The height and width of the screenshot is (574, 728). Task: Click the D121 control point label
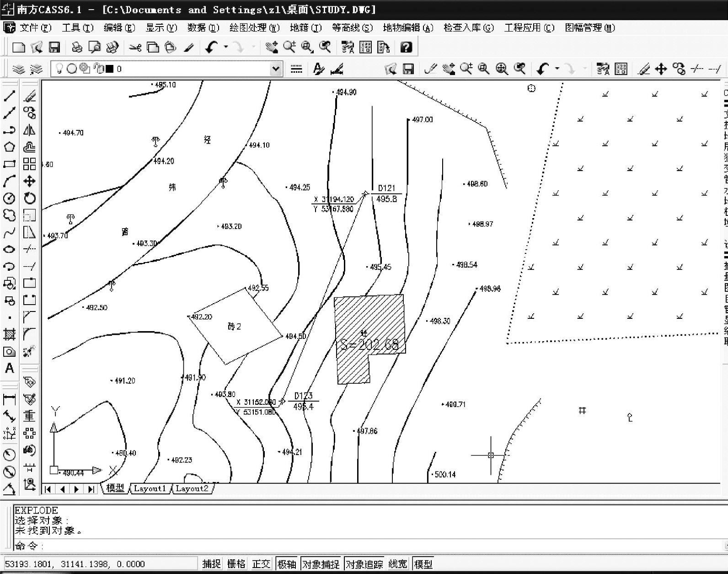386,188
